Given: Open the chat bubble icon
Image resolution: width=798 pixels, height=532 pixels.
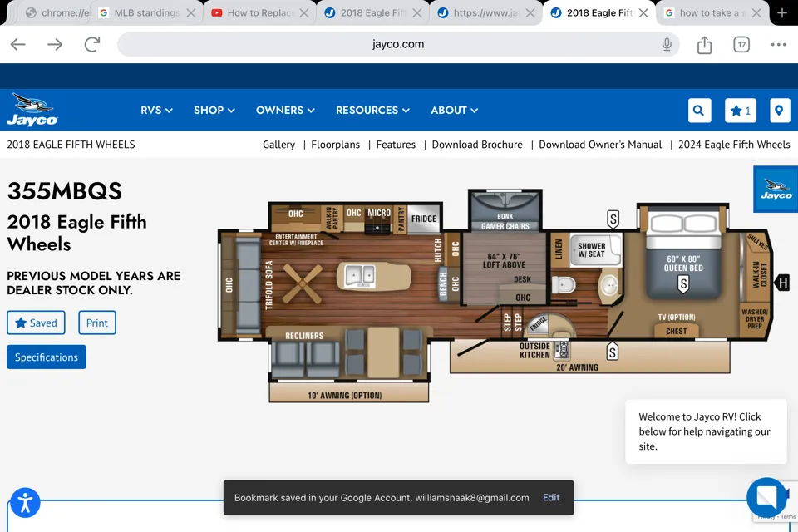Looking at the screenshot, I should tap(766, 497).
